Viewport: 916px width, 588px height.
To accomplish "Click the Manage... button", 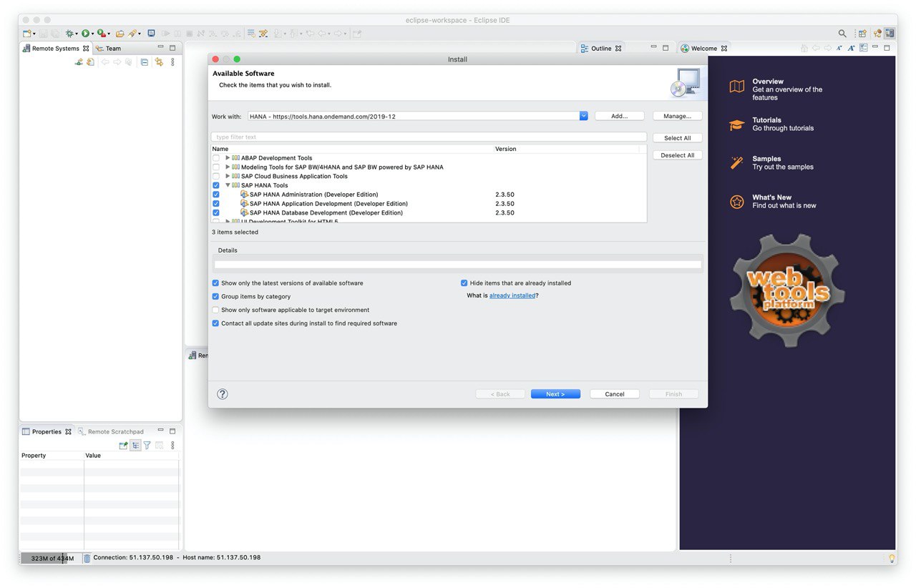I will click(677, 116).
